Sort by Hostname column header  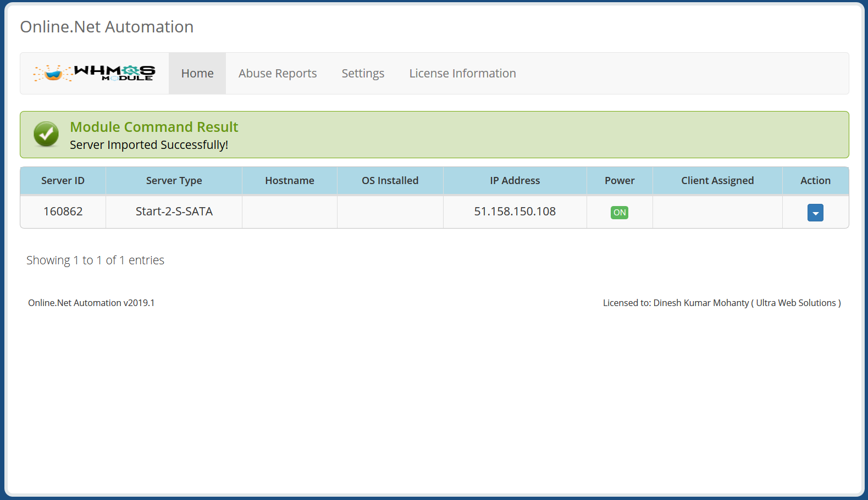point(290,181)
